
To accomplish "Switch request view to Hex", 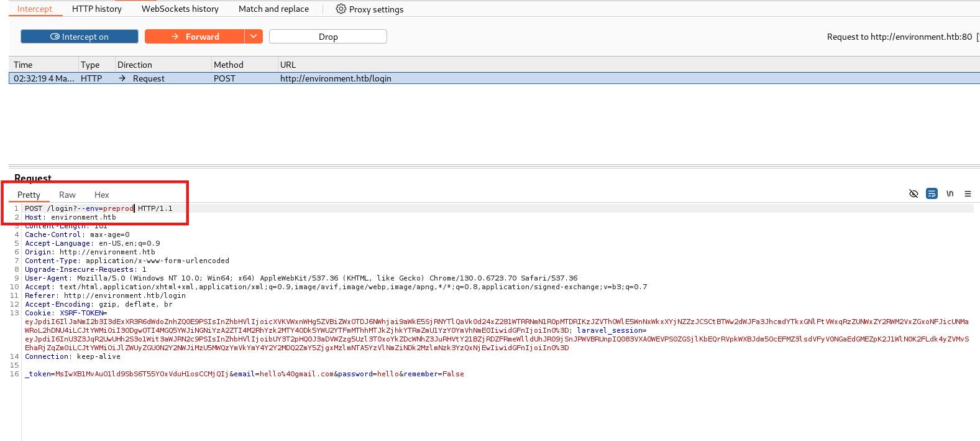I will [x=102, y=195].
